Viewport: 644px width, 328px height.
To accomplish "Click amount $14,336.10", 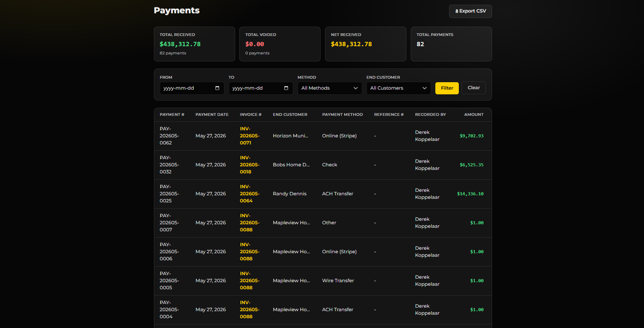I will (470, 194).
